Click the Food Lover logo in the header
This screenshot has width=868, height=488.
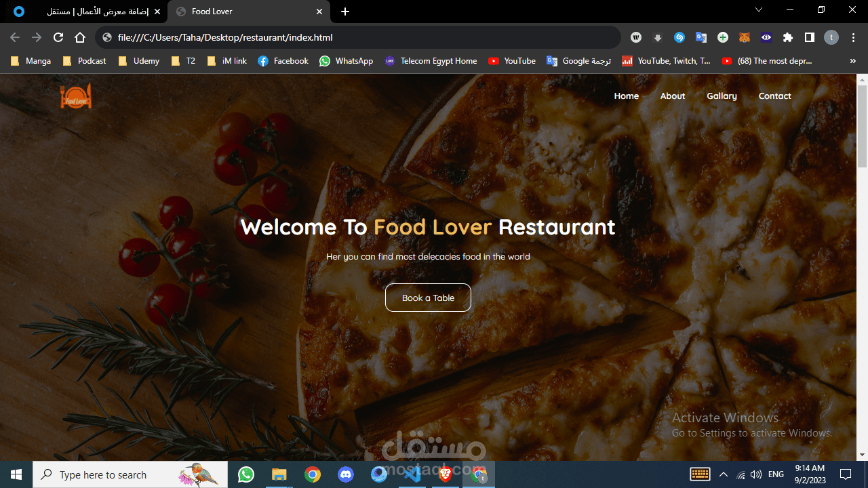tap(76, 96)
